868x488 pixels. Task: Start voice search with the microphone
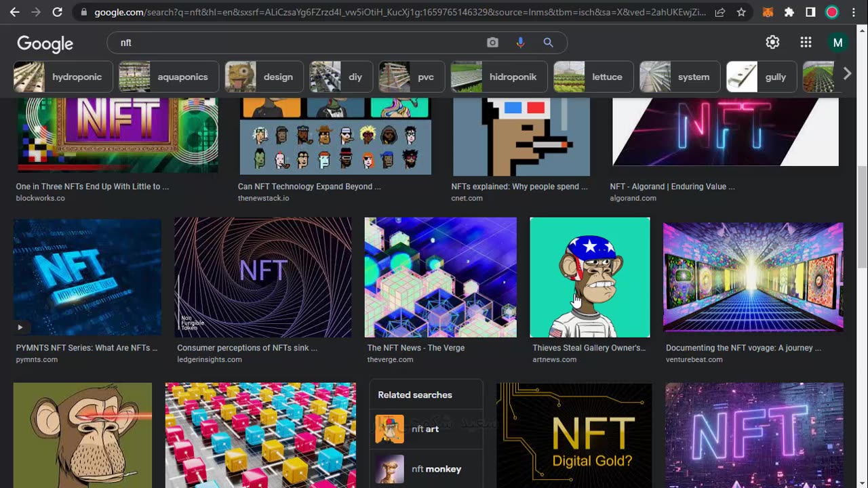(x=520, y=43)
